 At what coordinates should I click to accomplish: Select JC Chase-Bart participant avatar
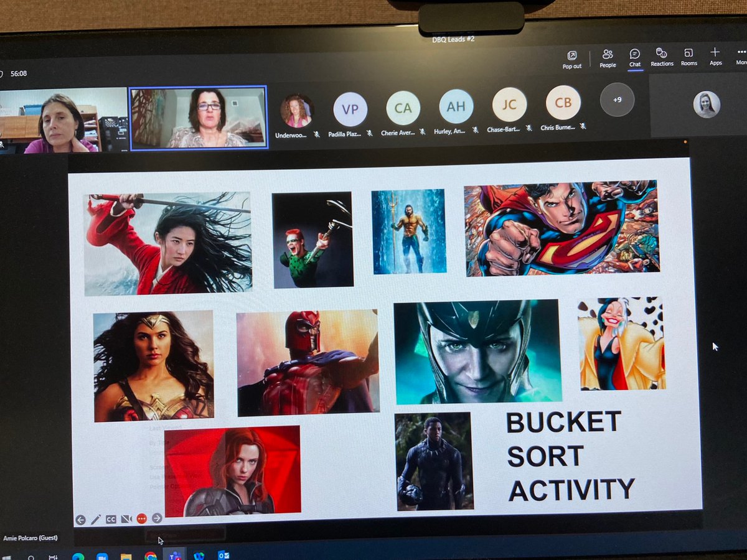click(x=509, y=105)
